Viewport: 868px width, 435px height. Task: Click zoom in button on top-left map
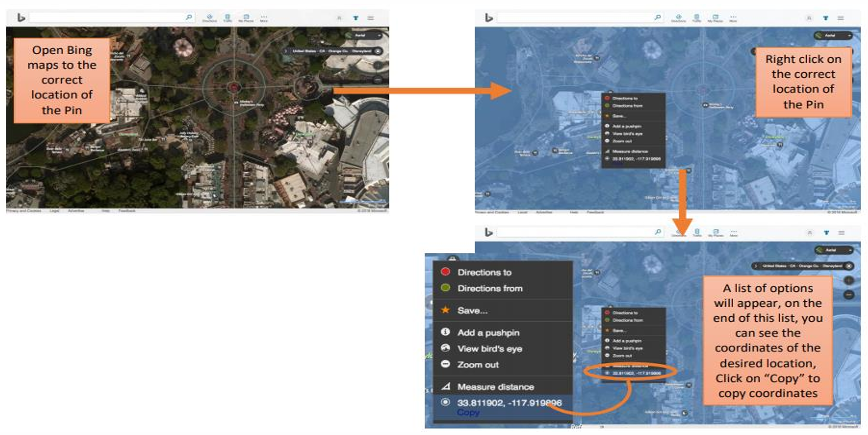(x=378, y=65)
